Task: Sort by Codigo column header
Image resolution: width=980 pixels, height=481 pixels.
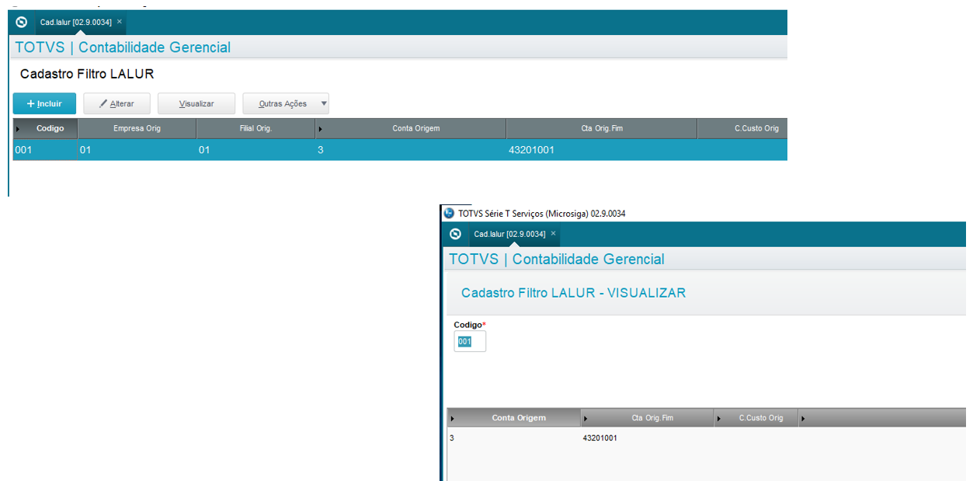Action: (x=46, y=128)
